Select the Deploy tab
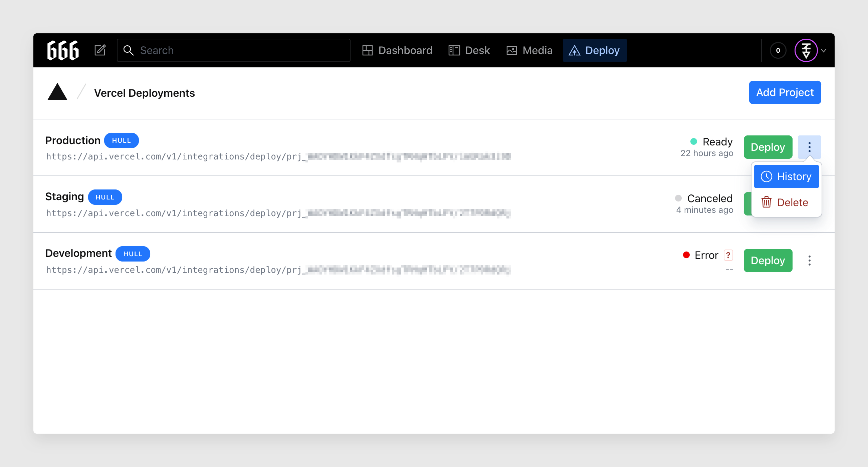This screenshot has height=467, width=868. coord(594,50)
